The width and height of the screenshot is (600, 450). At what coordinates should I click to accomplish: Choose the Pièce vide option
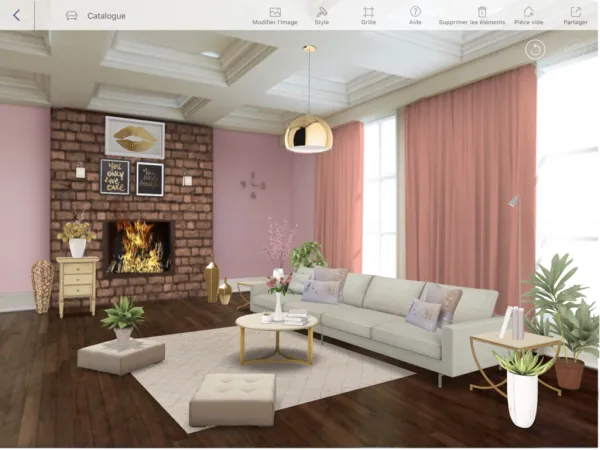[528, 15]
